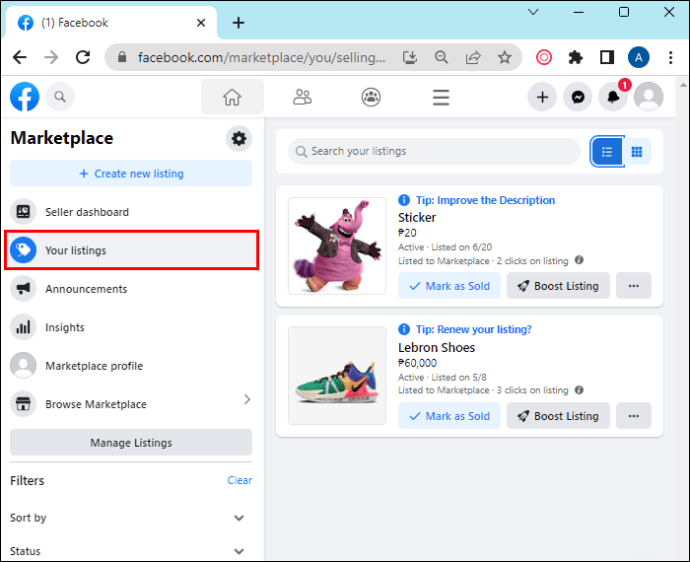
Task: Close the Facebook tab
Action: coord(201,22)
